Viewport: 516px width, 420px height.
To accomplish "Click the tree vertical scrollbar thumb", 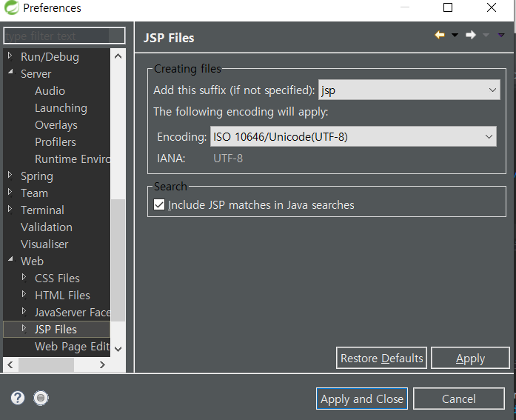I will click(x=118, y=260).
